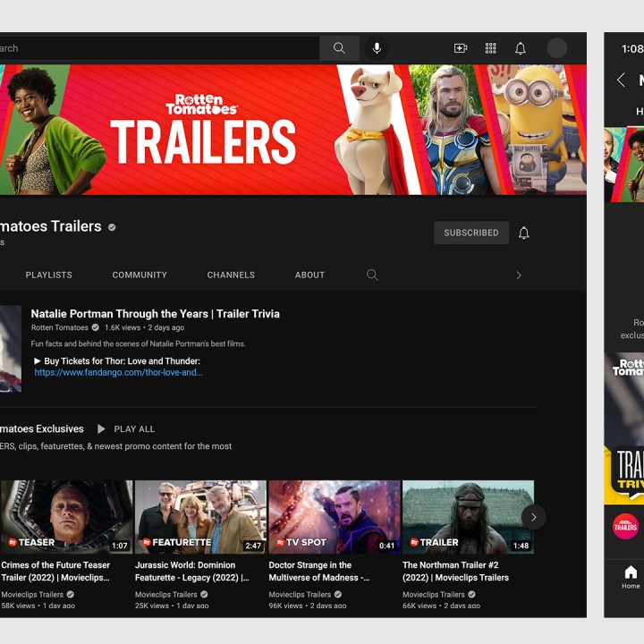This screenshot has width=644, height=644.
Task: Click inside the desktop search input field
Action: point(159,48)
